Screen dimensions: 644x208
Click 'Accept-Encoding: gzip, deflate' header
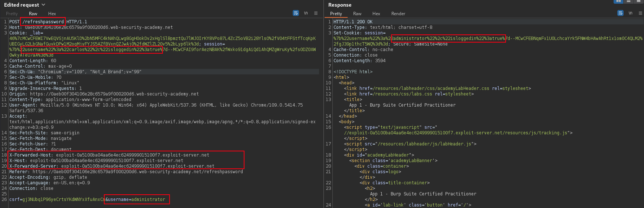[48, 177]
